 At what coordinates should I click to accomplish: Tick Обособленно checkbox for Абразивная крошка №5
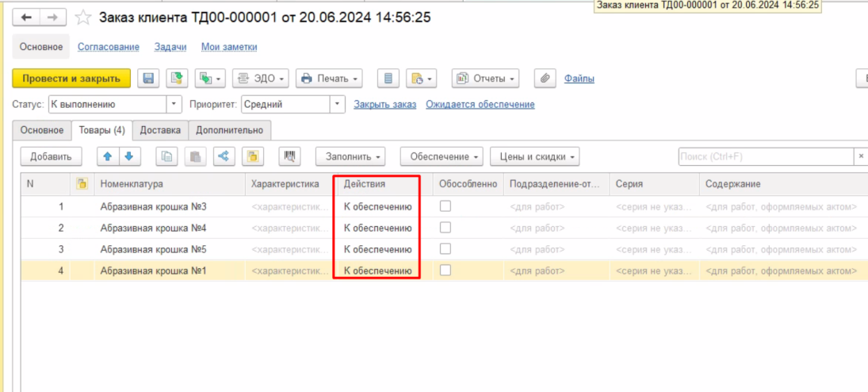coord(445,249)
